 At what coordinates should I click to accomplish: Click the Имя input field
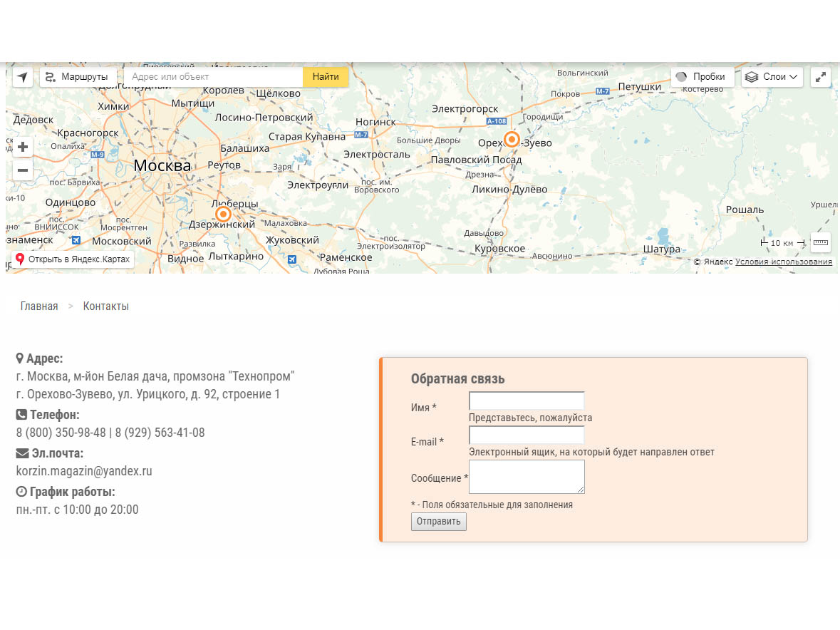tap(527, 401)
